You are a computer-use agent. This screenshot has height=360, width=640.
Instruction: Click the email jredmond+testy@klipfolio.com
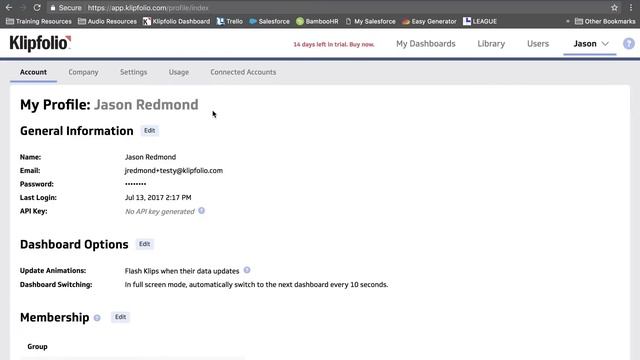tap(174, 171)
